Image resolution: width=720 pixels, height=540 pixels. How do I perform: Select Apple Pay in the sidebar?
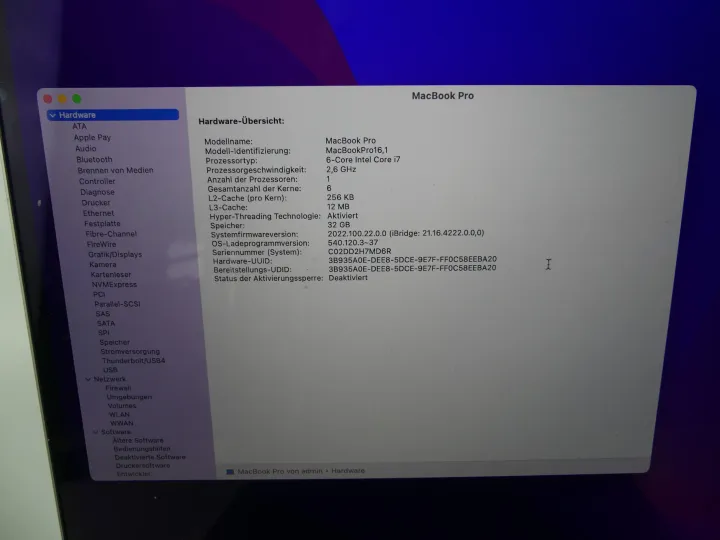92,137
